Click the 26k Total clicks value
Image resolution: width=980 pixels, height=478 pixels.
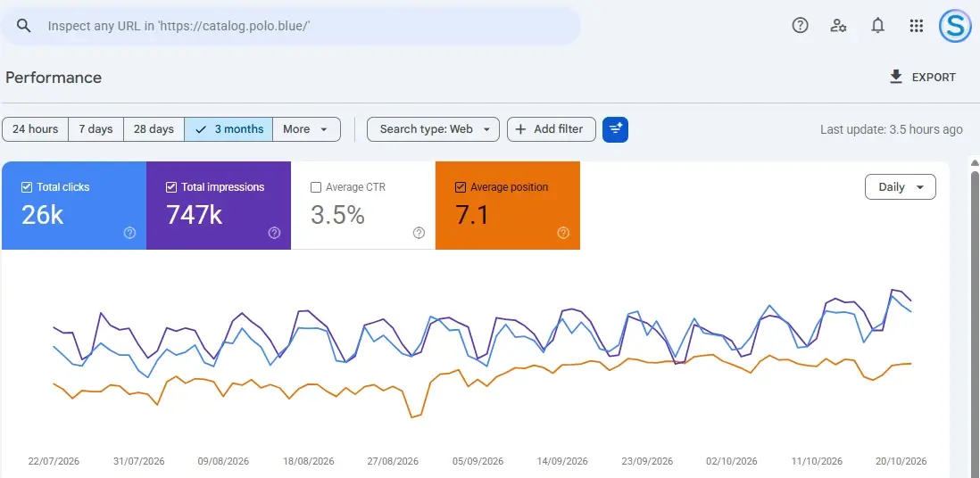click(x=43, y=214)
